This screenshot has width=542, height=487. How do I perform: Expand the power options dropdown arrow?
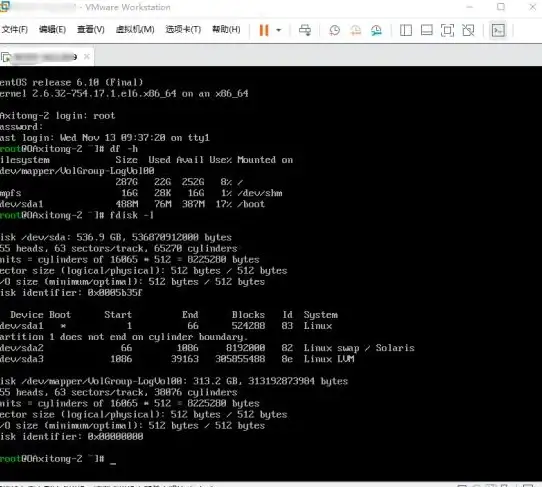pyautogui.click(x=279, y=30)
